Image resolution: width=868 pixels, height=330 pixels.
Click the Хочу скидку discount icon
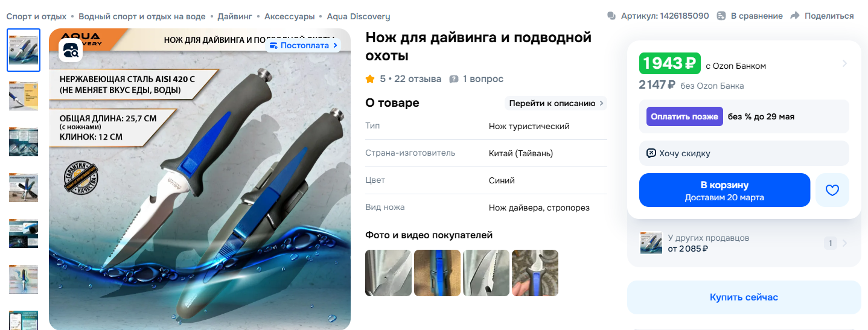tap(651, 153)
